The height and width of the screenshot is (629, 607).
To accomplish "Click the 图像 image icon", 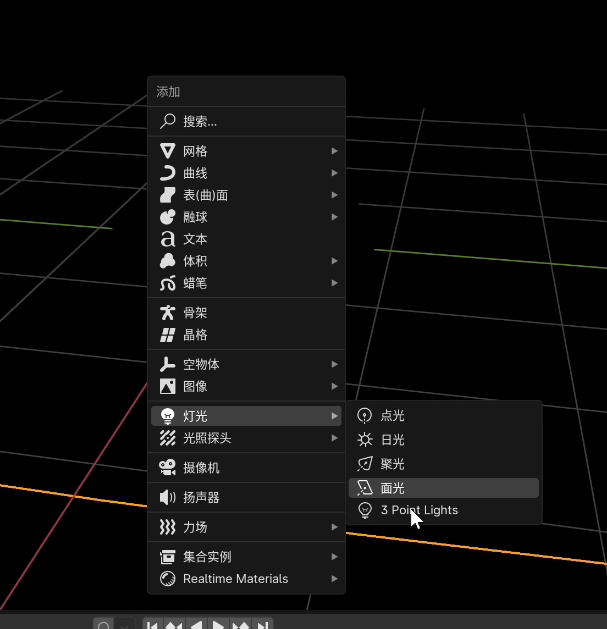I will (x=168, y=386).
